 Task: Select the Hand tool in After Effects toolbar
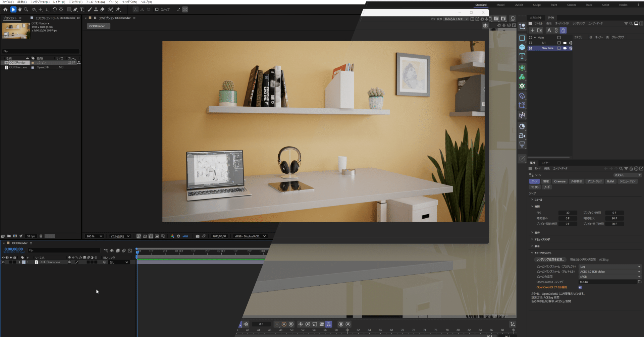pos(20,9)
